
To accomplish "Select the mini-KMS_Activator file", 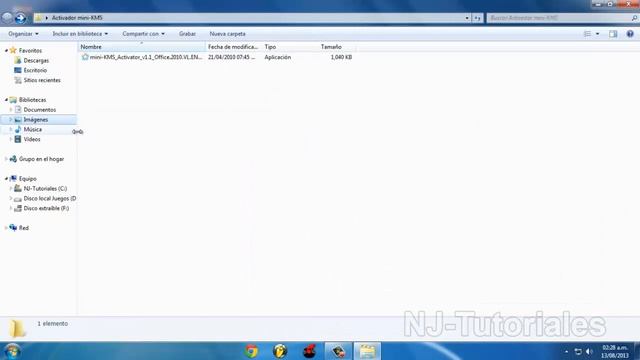I will coord(146,57).
